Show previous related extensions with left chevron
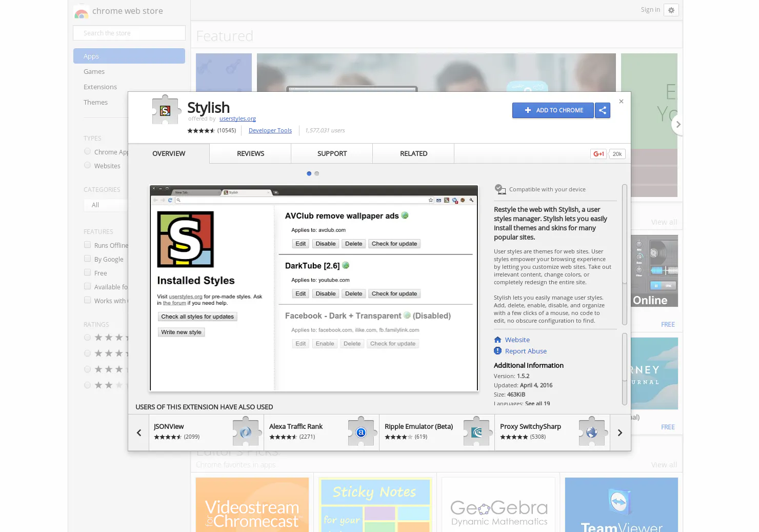This screenshot has width=759, height=532. pyautogui.click(x=139, y=433)
